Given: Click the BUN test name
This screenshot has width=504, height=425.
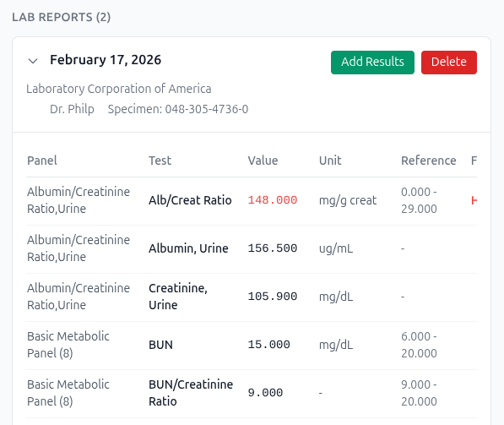Looking at the screenshot, I should point(160,345).
